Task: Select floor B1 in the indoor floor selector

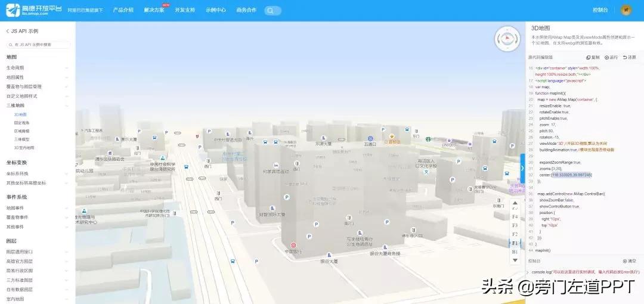Action: point(515,252)
